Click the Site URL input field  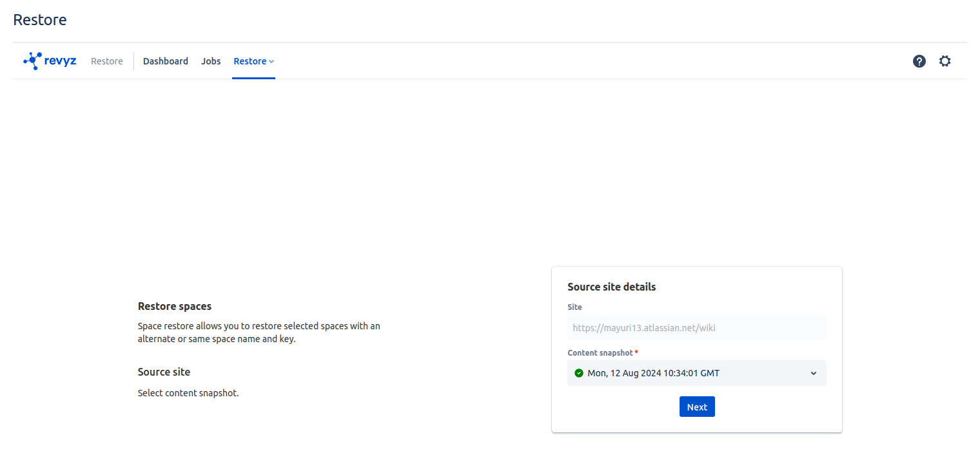pyautogui.click(x=696, y=328)
